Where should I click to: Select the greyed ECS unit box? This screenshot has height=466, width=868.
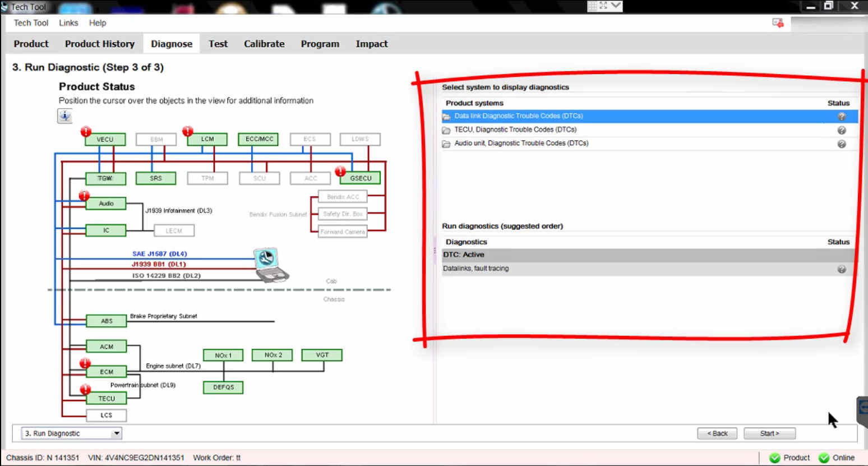[x=310, y=139]
